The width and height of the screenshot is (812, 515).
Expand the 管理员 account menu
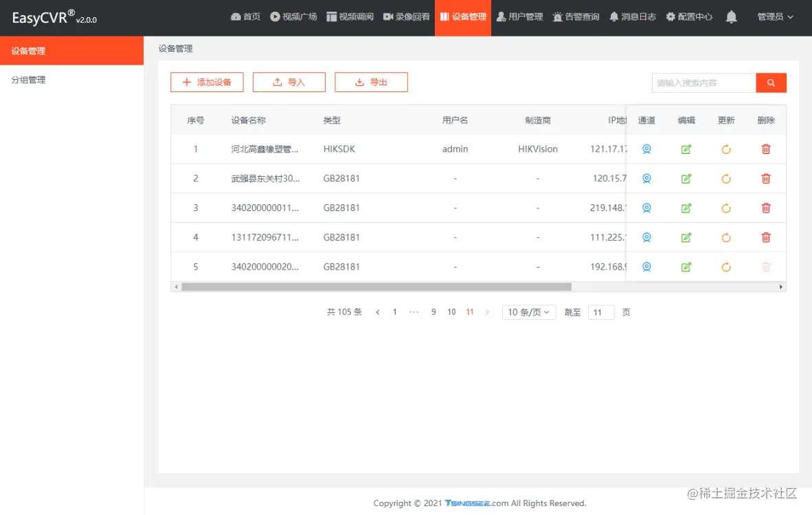click(x=775, y=17)
